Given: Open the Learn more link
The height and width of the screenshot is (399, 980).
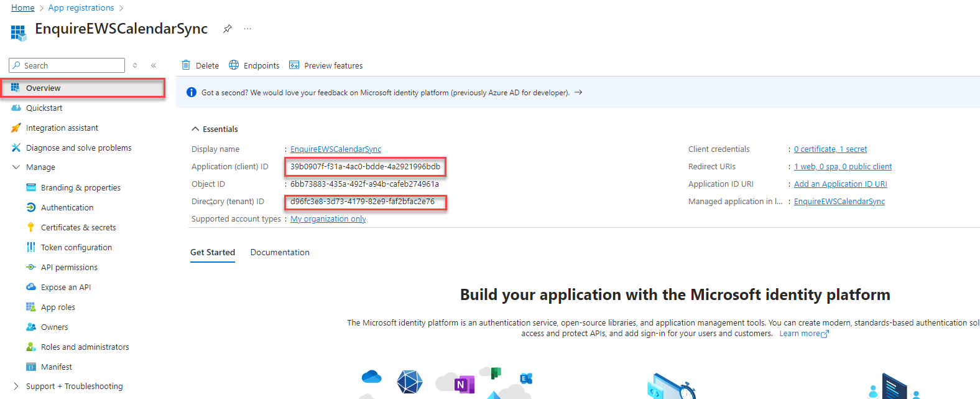Looking at the screenshot, I should pyautogui.click(x=804, y=334).
